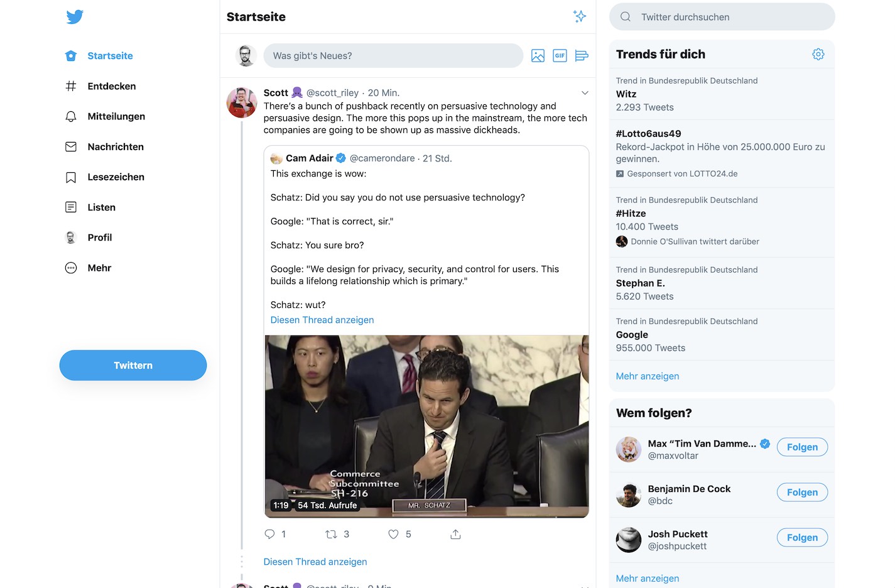
Task: Open Josh Puckett's avatar
Action: 629,540
